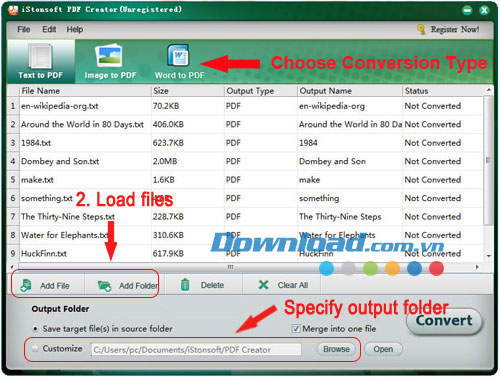
Task: Click the Delete button label
Action: coord(212,285)
